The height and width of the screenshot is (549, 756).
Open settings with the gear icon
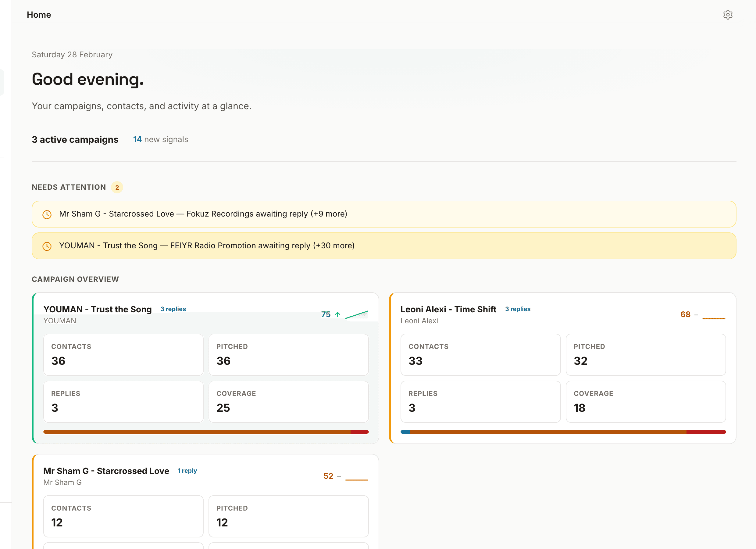pos(728,15)
